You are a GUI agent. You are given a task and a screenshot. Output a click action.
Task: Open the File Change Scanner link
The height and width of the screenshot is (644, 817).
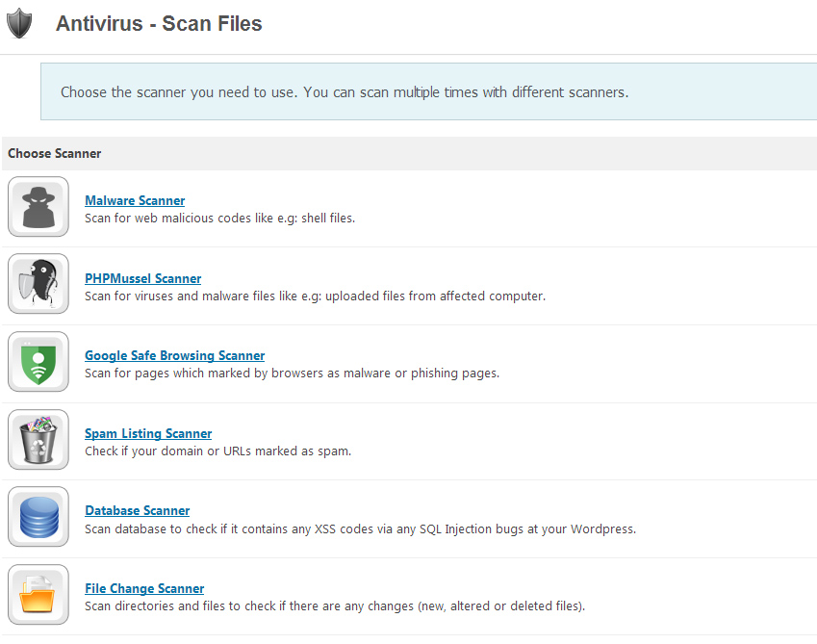tap(144, 589)
